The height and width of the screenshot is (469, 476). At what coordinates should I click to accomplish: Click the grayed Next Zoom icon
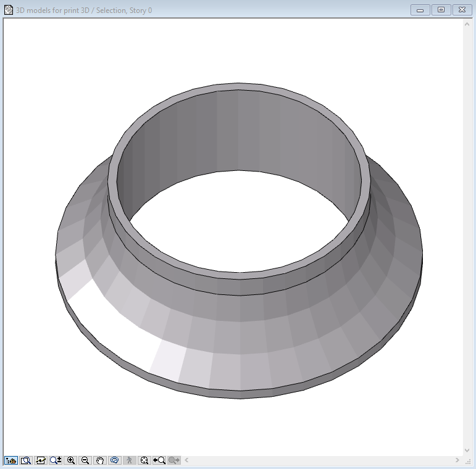coord(174,460)
